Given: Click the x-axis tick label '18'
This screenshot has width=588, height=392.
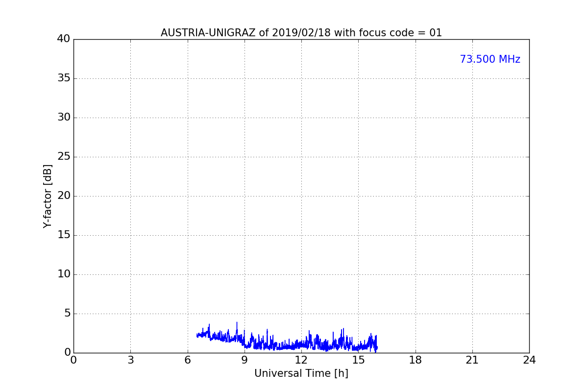Looking at the screenshot, I should [x=416, y=360].
